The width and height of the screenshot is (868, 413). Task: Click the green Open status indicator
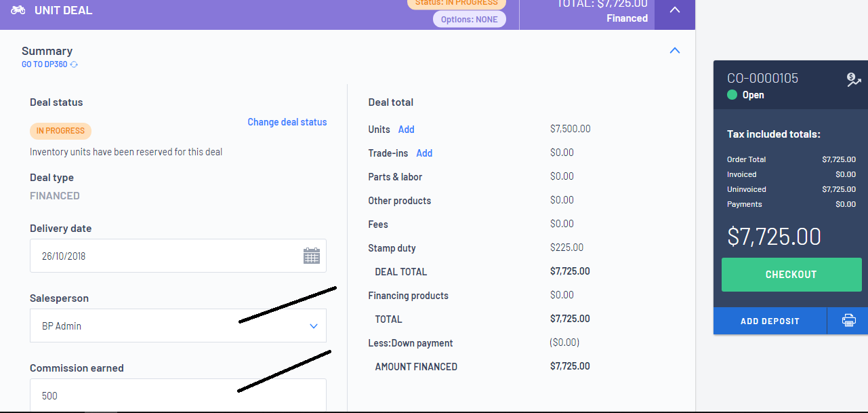732,95
